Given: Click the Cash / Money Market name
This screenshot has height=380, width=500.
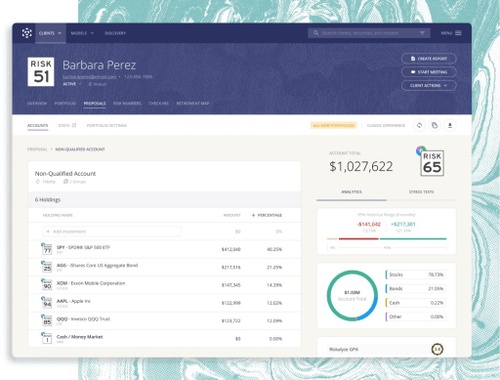Looking at the screenshot, I should [x=80, y=337].
